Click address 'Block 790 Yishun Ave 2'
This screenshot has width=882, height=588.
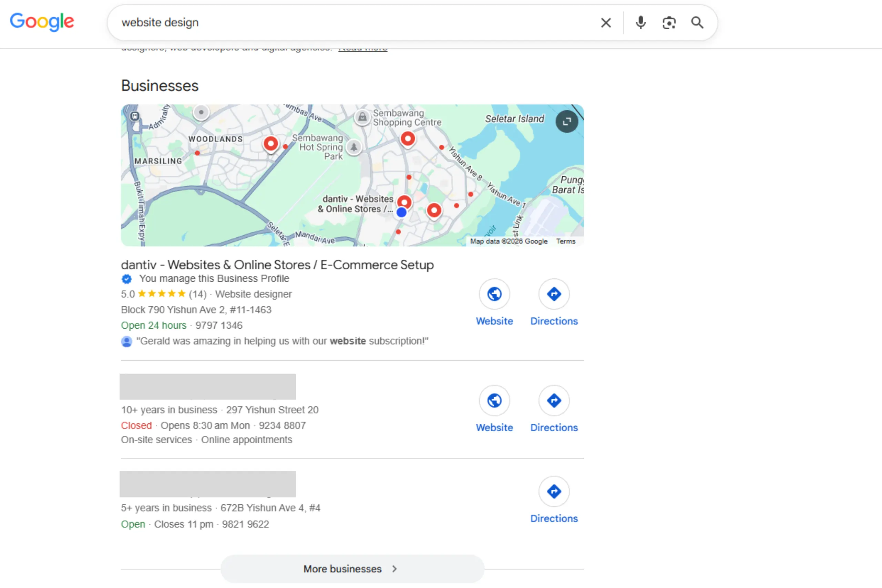[196, 310]
